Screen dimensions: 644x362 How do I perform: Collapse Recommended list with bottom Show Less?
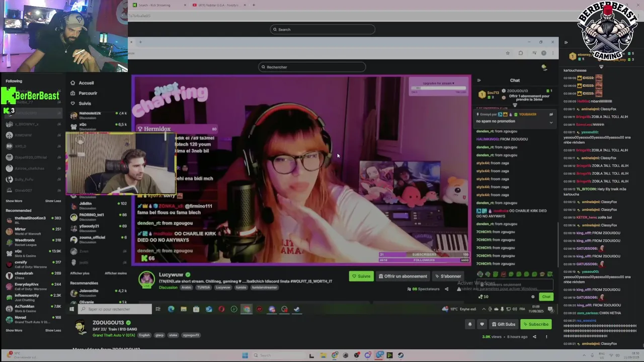53,330
